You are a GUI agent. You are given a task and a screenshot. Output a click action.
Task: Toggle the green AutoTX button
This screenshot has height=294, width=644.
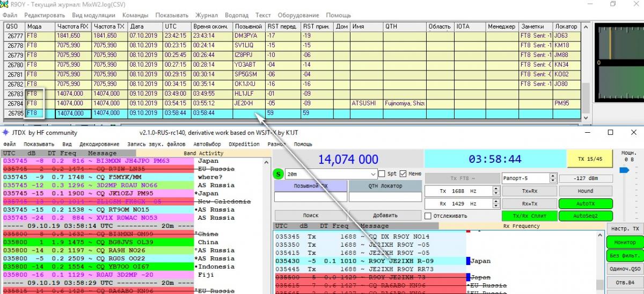(586, 204)
